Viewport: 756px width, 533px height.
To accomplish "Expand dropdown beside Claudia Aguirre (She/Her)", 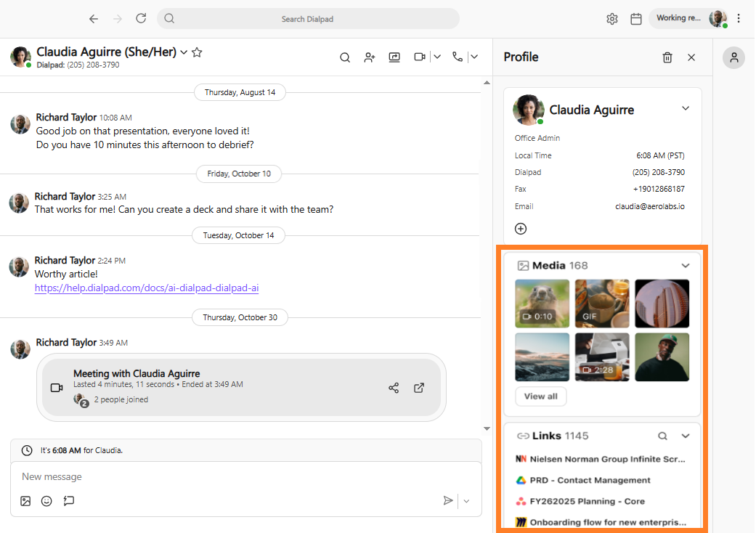I will coord(184,52).
